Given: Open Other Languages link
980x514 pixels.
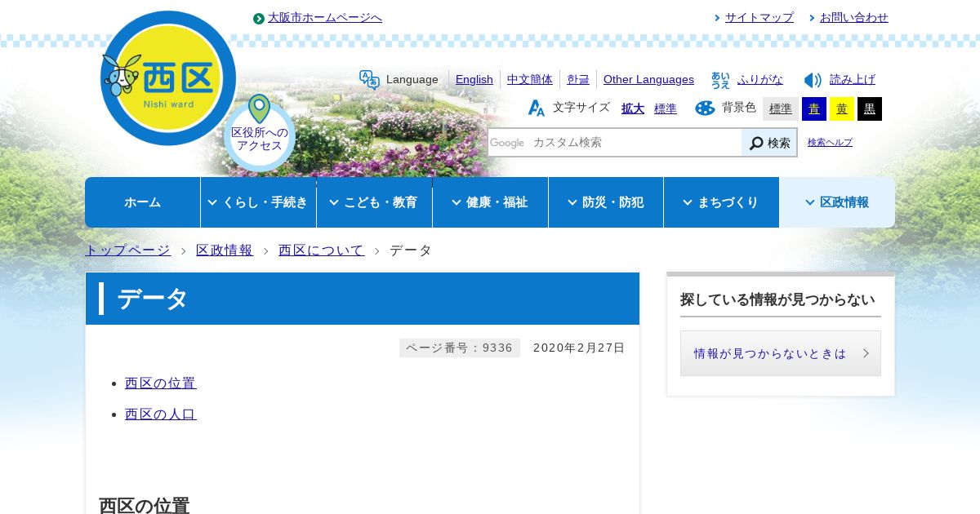Looking at the screenshot, I should tap(648, 79).
